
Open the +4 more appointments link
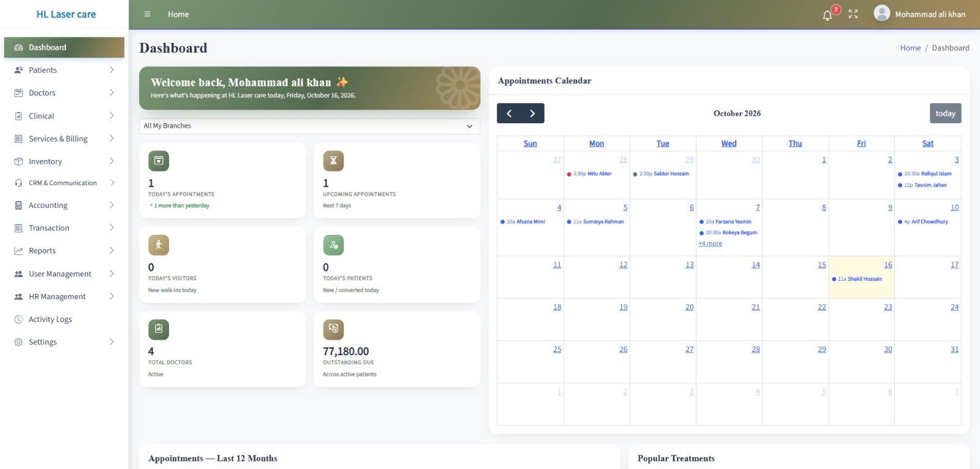710,243
